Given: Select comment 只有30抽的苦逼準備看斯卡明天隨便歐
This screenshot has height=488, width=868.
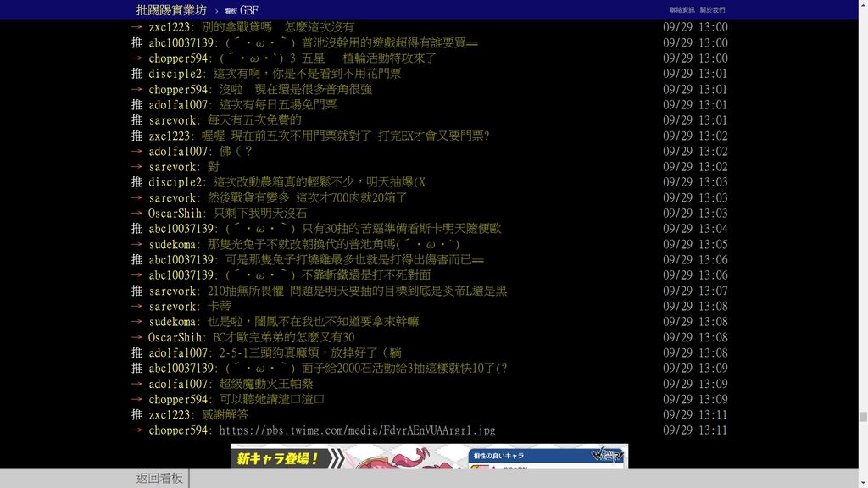Looking at the screenshot, I should [401, 229].
